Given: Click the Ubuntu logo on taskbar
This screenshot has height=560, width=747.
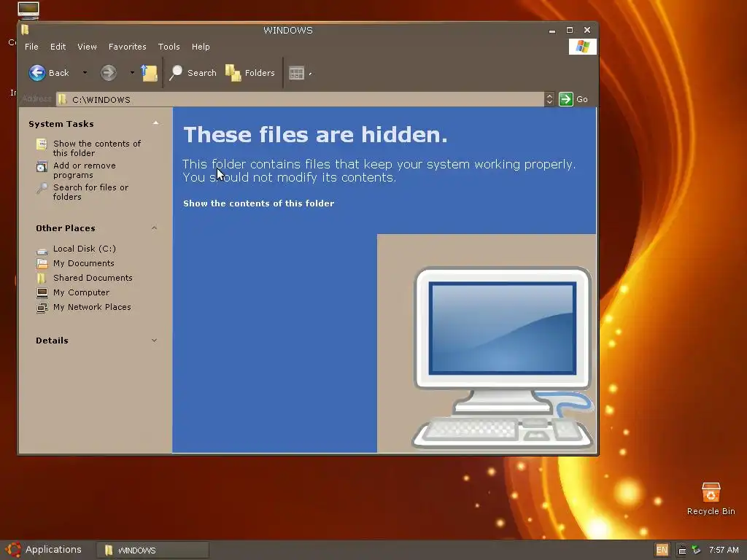Looking at the screenshot, I should click(13, 550).
